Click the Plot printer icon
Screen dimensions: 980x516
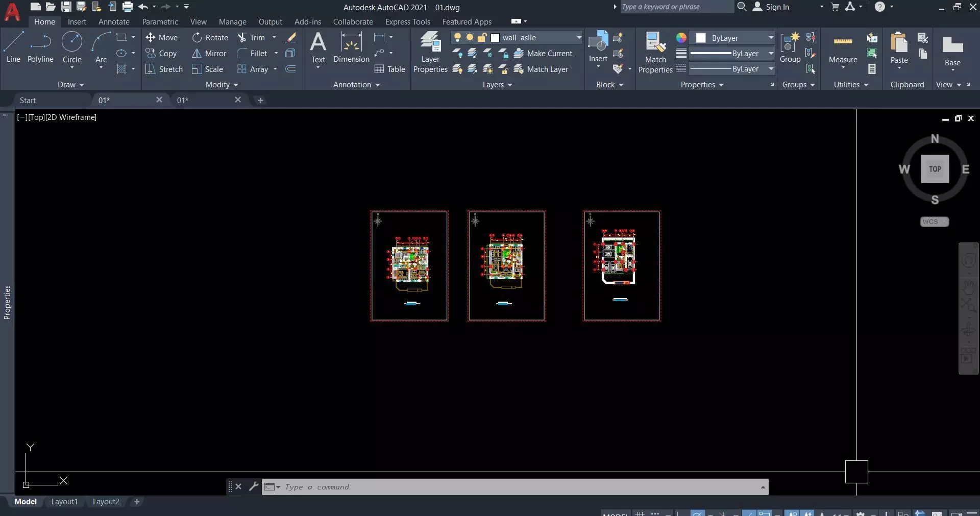pyautogui.click(x=127, y=7)
